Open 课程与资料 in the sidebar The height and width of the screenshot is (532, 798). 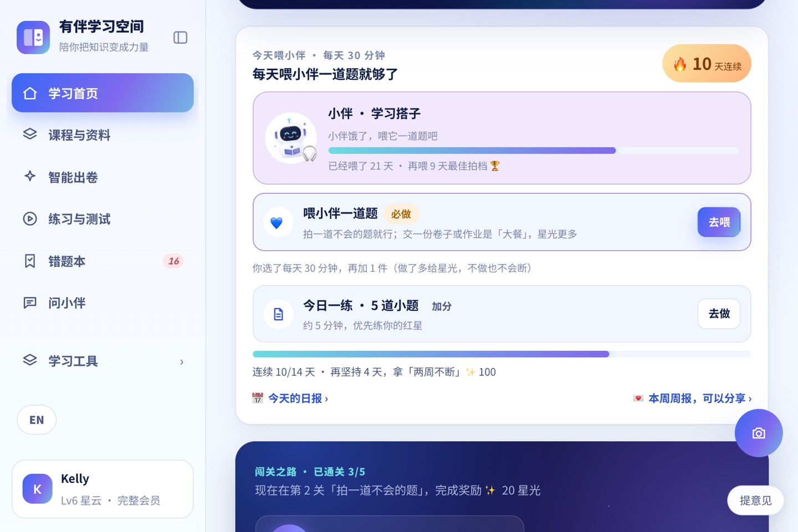[x=103, y=135]
